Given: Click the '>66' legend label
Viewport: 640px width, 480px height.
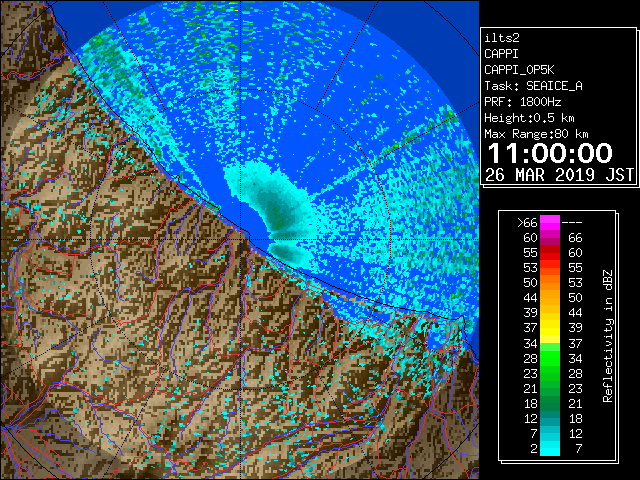Looking at the screenshot, I should pyautogui.click(x=527, y=223).
